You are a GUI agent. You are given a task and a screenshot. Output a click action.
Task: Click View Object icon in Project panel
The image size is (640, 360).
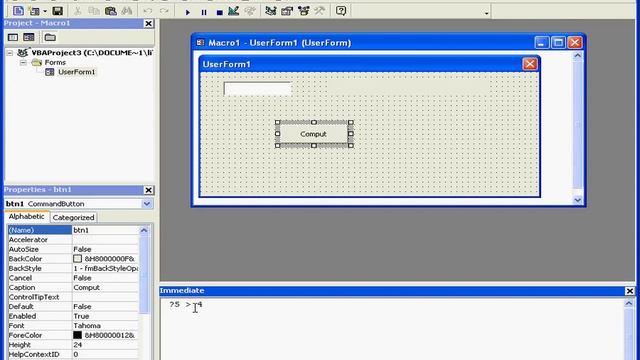(x=29, y=38)
